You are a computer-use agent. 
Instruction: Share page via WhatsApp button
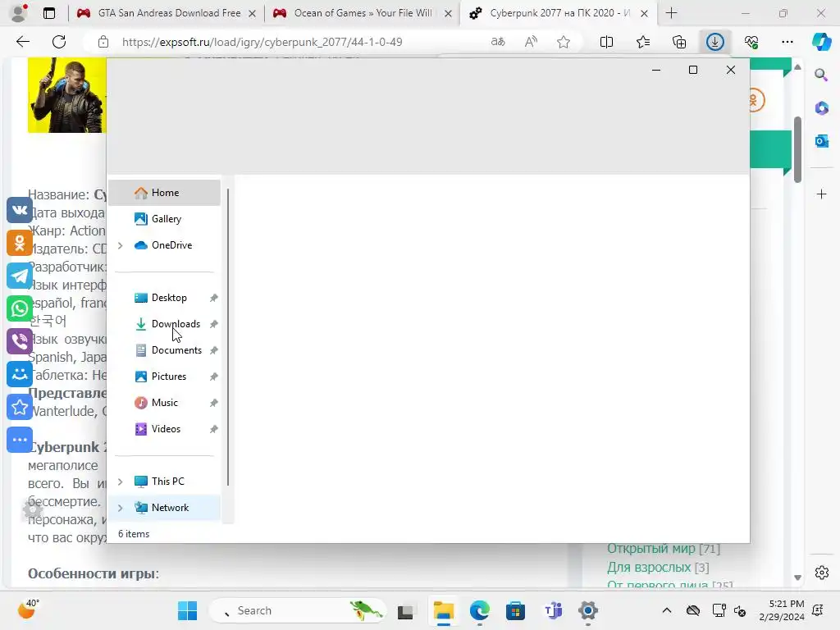tap(20, 308)
